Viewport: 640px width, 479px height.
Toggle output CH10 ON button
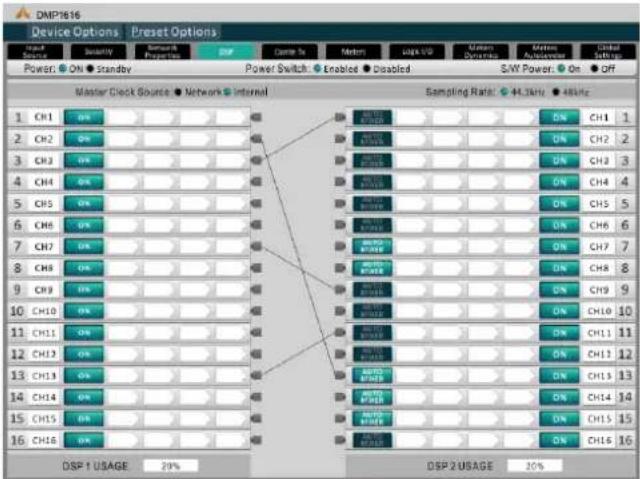click(x=559, y=311)
